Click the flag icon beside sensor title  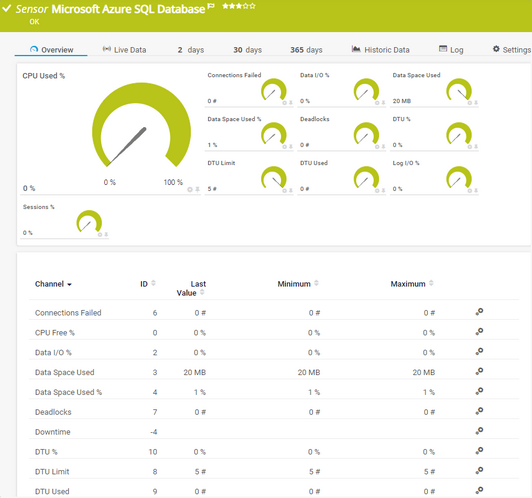pyautogui.click(x=211, y=6)
